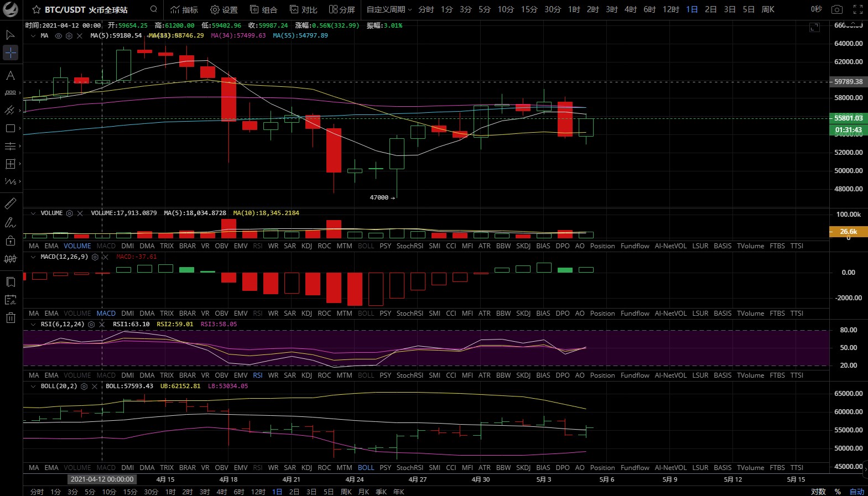
Task: Toggle MA indicator visibility with the eye icon
Action: pyautogui.click(x=58, y=35)
